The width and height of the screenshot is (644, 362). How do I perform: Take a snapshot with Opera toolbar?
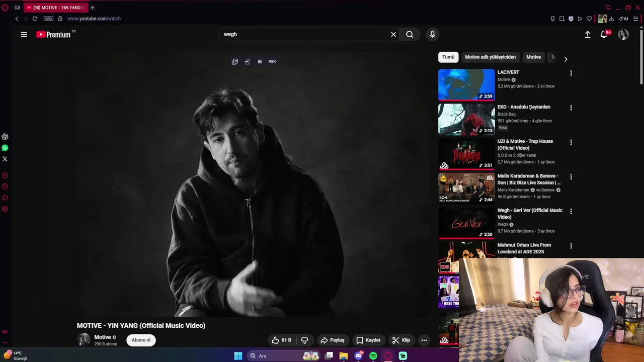pos(561,19)
